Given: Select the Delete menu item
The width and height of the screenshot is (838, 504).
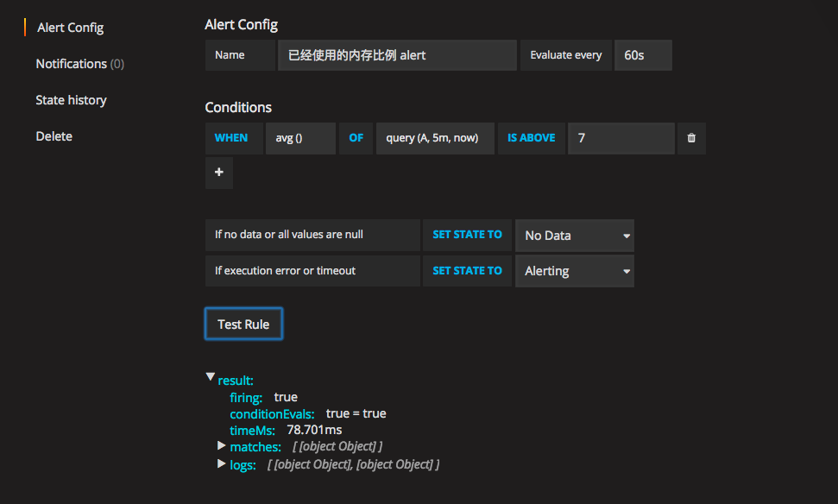Looking at the screenshot, I should pos(54,137).
